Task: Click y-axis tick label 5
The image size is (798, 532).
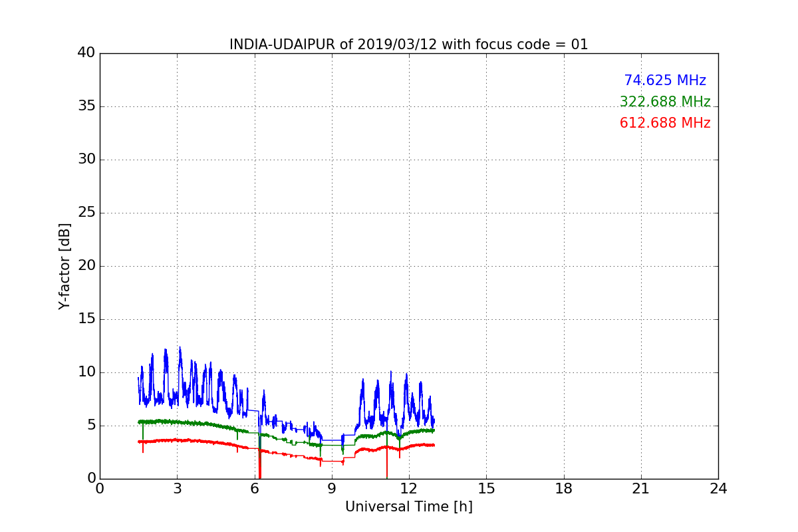Action: click(x=90, y=426)
